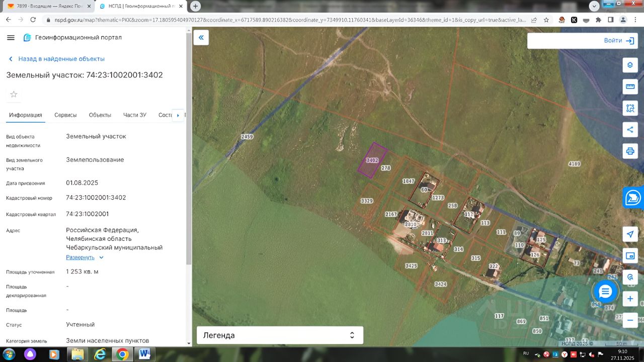Open the chat support bubble

605,291
